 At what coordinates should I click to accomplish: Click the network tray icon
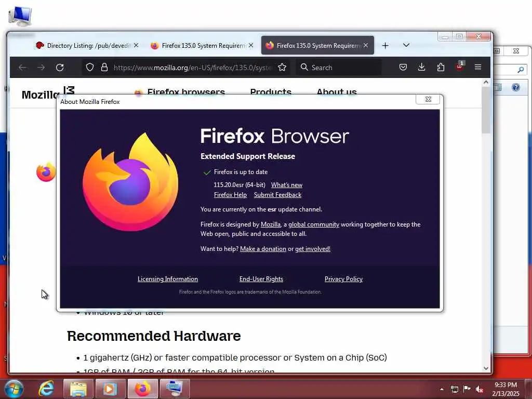(x=454, y=389)
